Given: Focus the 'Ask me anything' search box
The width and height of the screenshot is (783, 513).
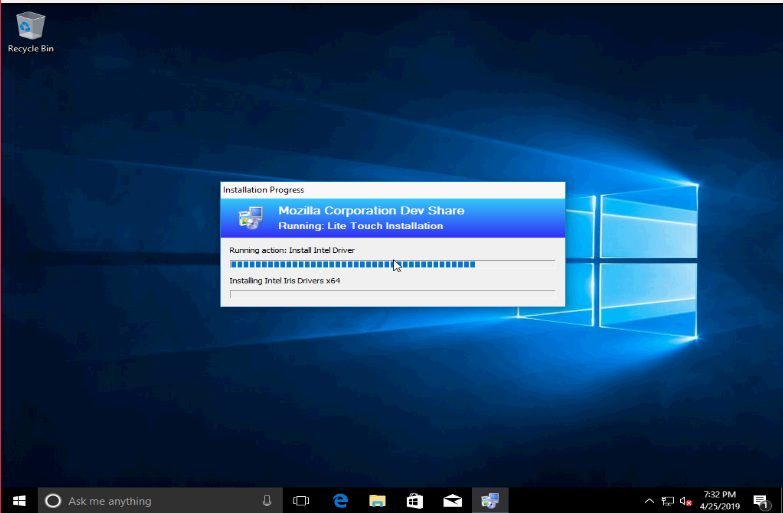Looking at the screenshot, I should coord(160,501).
